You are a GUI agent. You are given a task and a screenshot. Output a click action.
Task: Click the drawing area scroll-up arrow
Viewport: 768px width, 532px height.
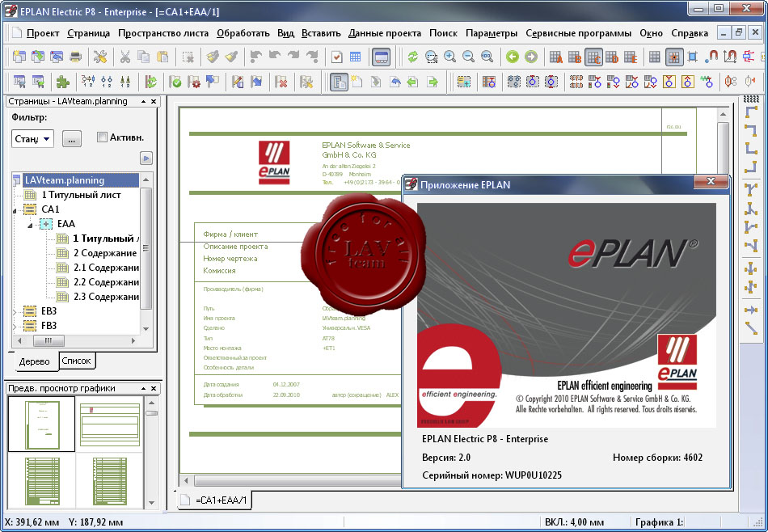pos(723,114)
